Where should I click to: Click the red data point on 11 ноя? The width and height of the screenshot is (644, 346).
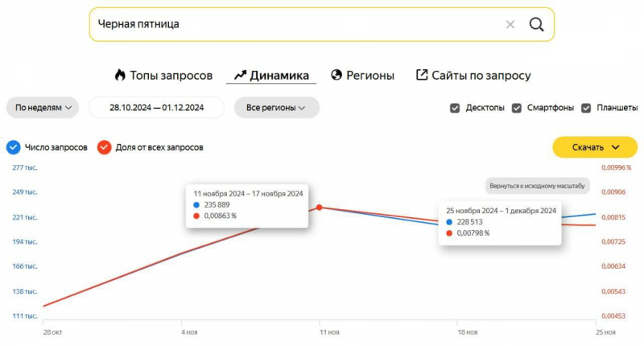(320, 208)
